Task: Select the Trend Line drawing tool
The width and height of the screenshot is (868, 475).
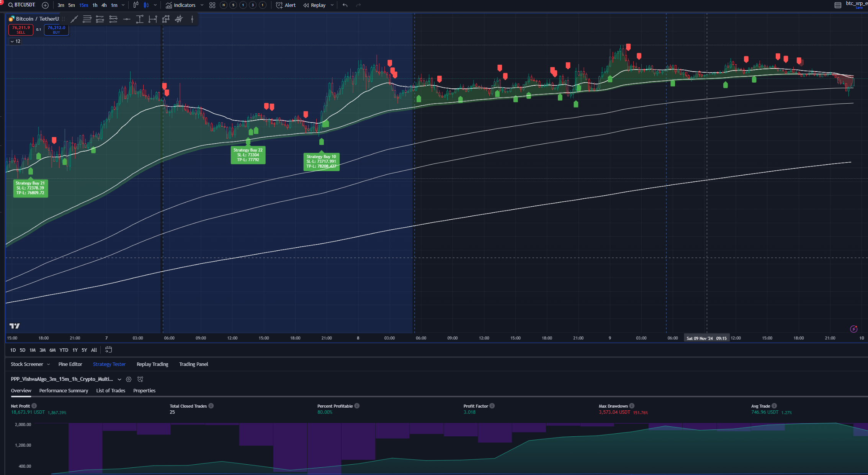Action: (x=74, y=19)
